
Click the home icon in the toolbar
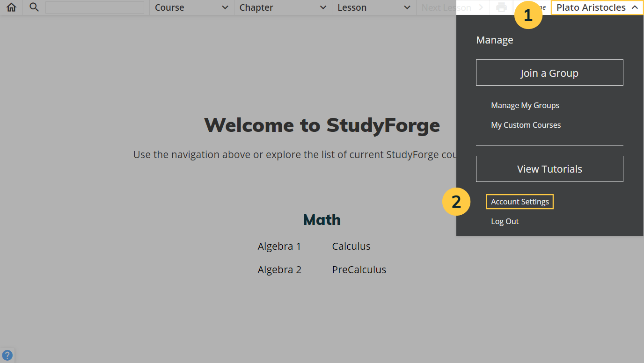(11, 7)
